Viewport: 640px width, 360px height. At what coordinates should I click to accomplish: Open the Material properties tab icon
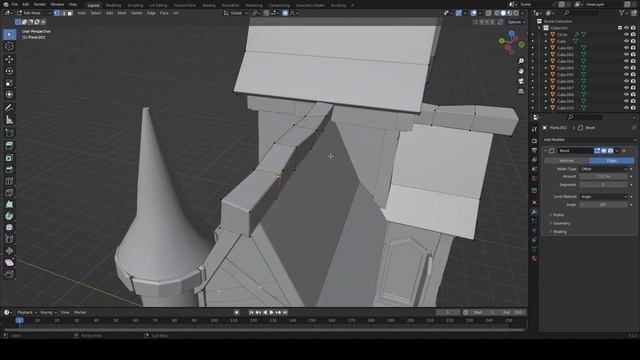(x=534, y=258)
